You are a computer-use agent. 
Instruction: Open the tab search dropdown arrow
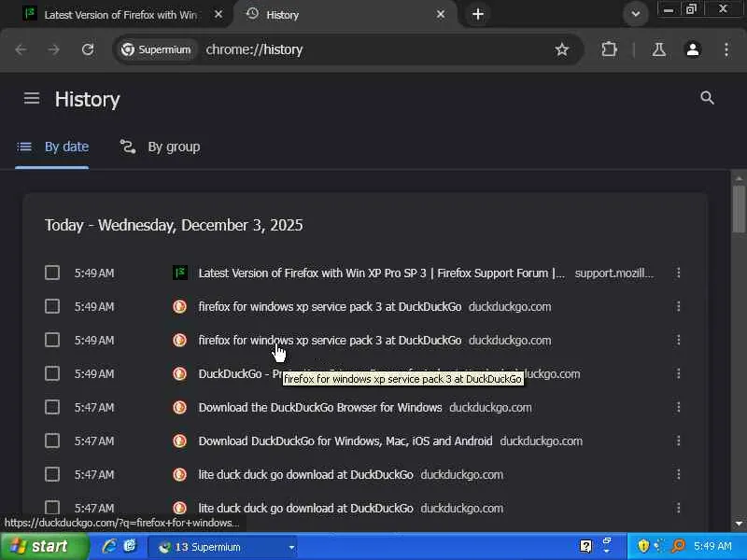[x=636, y=14]
